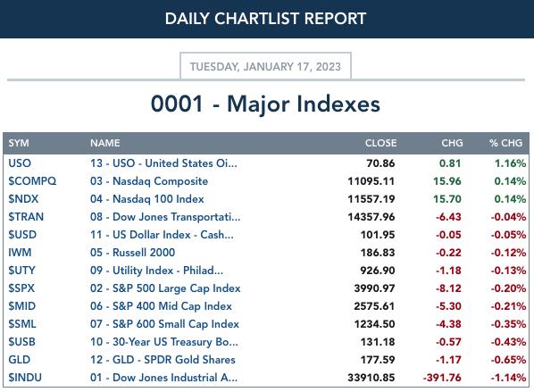The width and height of the screenshot is (534, 392).
Task: Select the IWM symbol link
Action: tap(20, 253)
